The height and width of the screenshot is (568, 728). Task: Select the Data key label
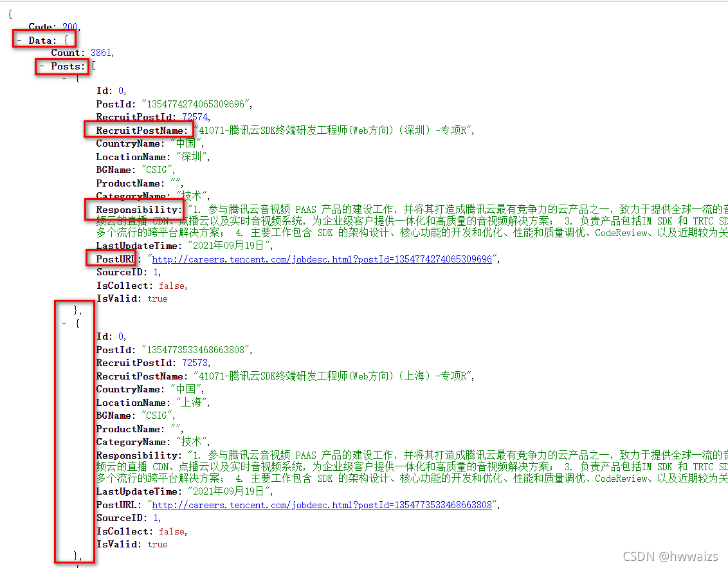tap(42, 41)
